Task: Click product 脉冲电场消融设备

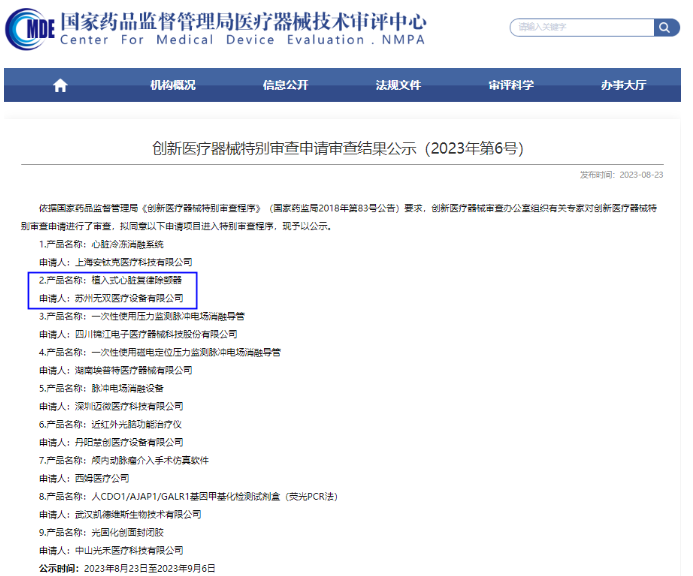Action: tap(127, 388)
